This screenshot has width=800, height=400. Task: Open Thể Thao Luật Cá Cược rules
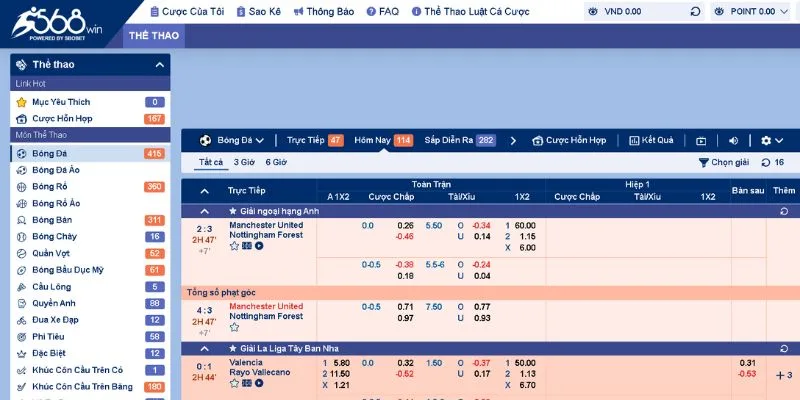pos(470,11)
